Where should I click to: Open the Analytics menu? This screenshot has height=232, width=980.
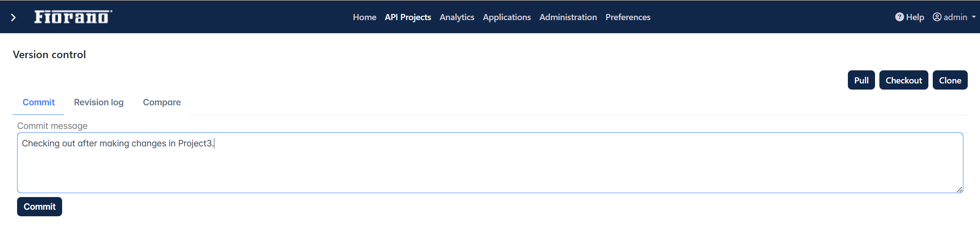457,17
